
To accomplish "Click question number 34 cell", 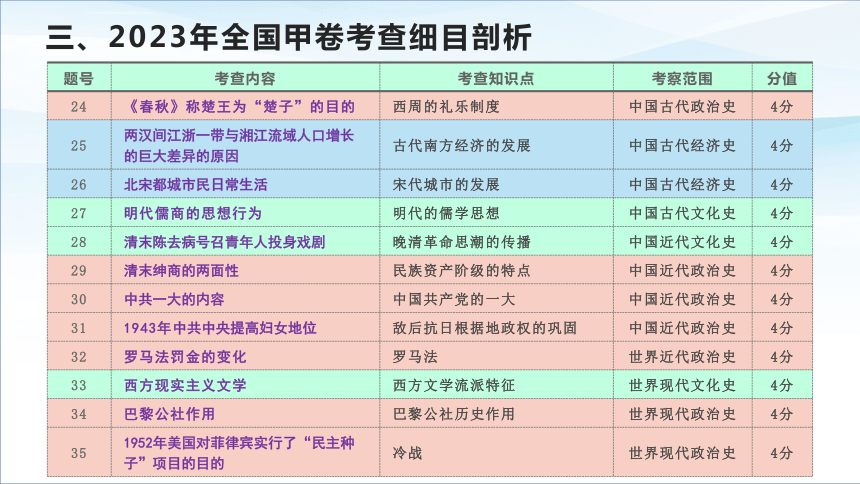I will (79, 413).
